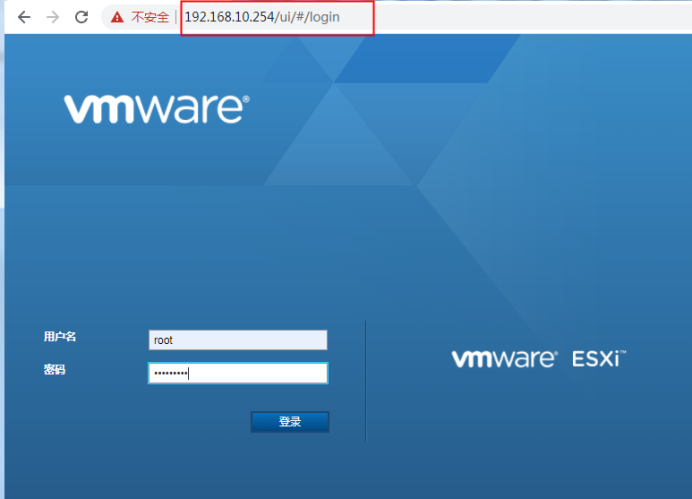The image size is (692, 499).
Task: Click the text root in the username box
Action: click(x=163, y=340)
